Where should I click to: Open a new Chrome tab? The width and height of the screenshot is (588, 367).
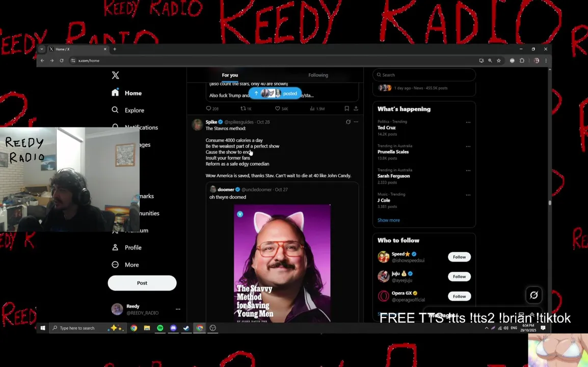(x=115, y=49)
